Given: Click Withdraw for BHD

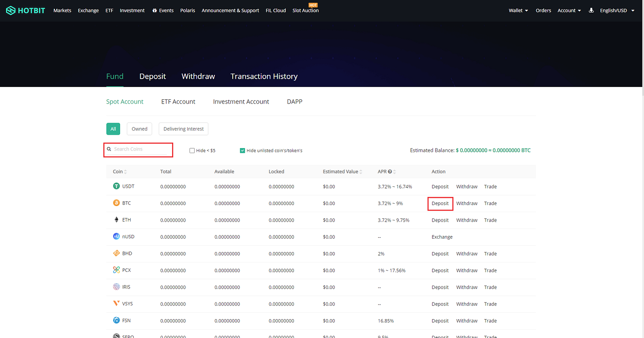Looking at the screenshot, I should 467,254.
